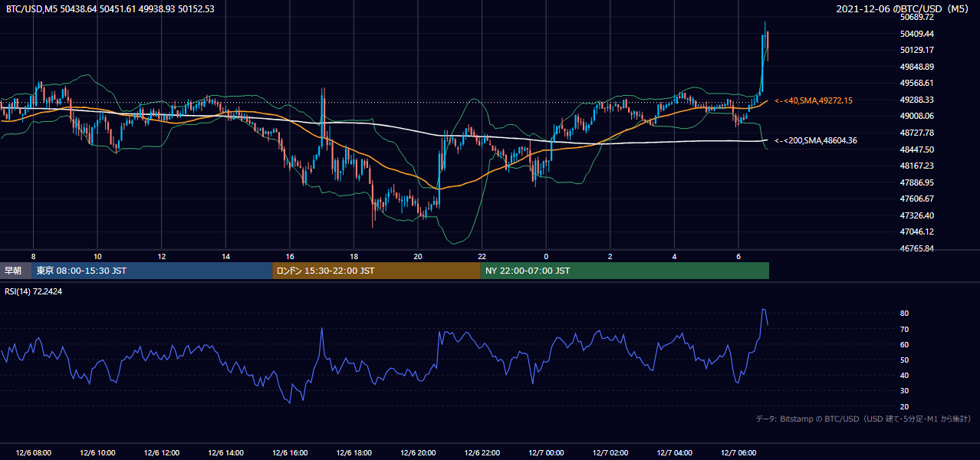Click the 12/6 16:00 date label
This screenshot has height=460, width=980.
click(x=290, y=452)
